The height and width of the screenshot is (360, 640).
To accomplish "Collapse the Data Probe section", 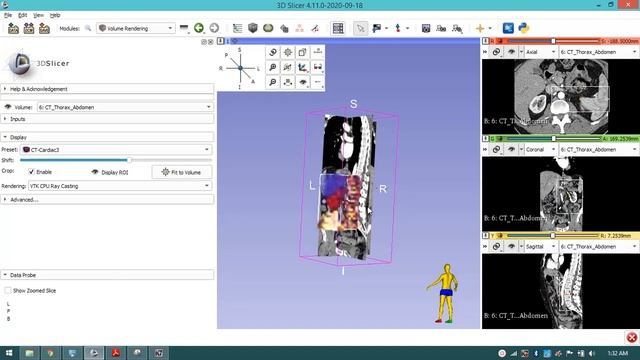I will [x=107, y=275].
